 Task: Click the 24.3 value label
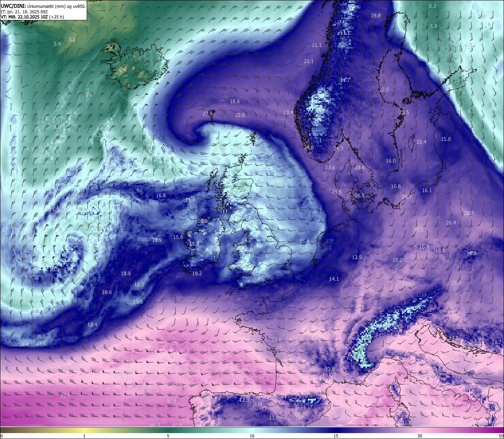click(338, 148)
